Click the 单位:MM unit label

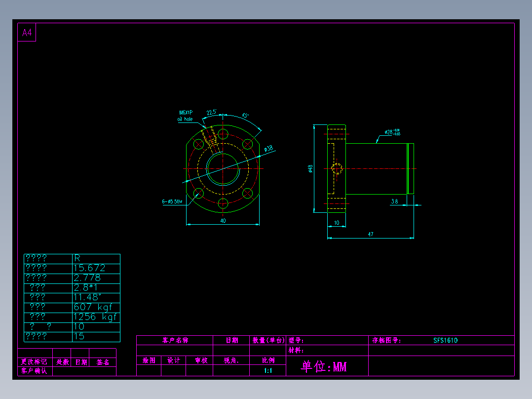tap(324, 366)
